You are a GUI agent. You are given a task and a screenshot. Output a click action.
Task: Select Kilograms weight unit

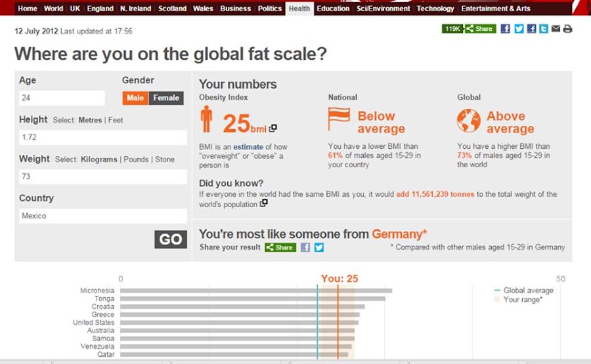[x=98, y=159]
